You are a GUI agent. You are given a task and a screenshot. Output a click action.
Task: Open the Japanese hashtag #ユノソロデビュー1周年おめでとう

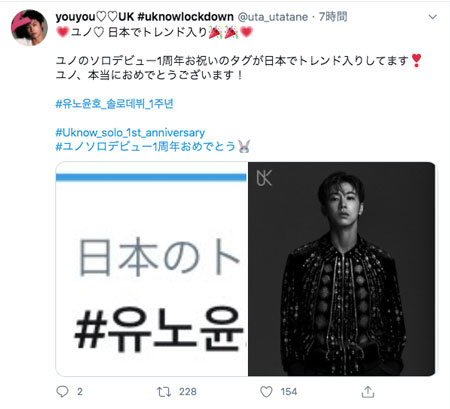click(x=146, y=146)
